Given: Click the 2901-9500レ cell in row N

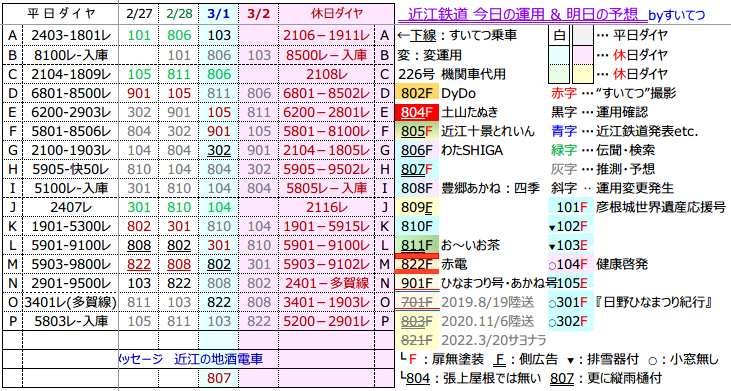Looking at the screenshot, I should point(71,283).
